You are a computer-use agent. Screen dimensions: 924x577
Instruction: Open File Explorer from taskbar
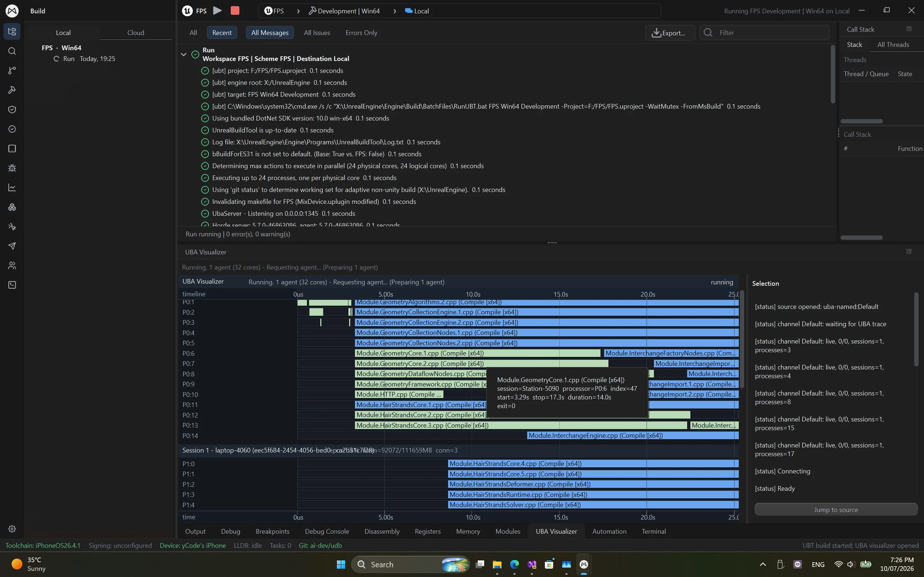point(497,564)
